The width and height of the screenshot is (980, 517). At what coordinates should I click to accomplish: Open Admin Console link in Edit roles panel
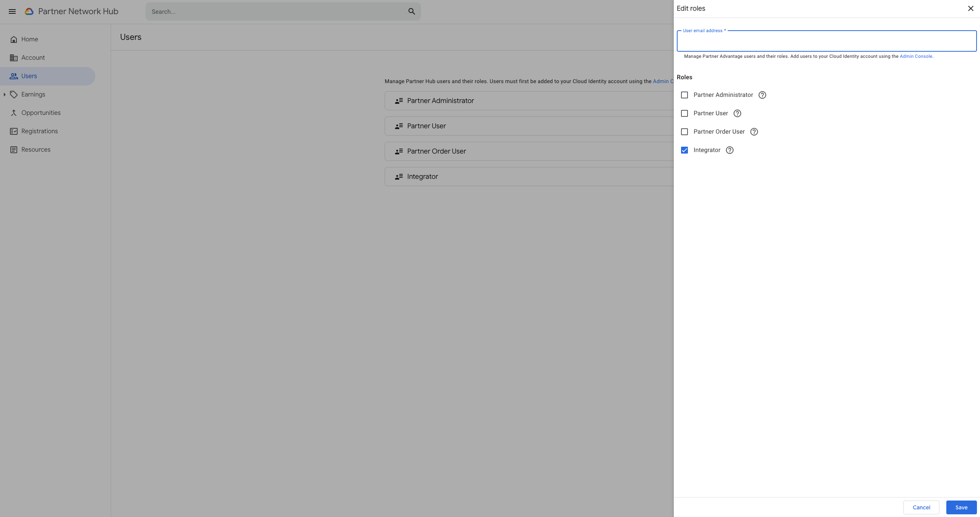click(916, 56)
